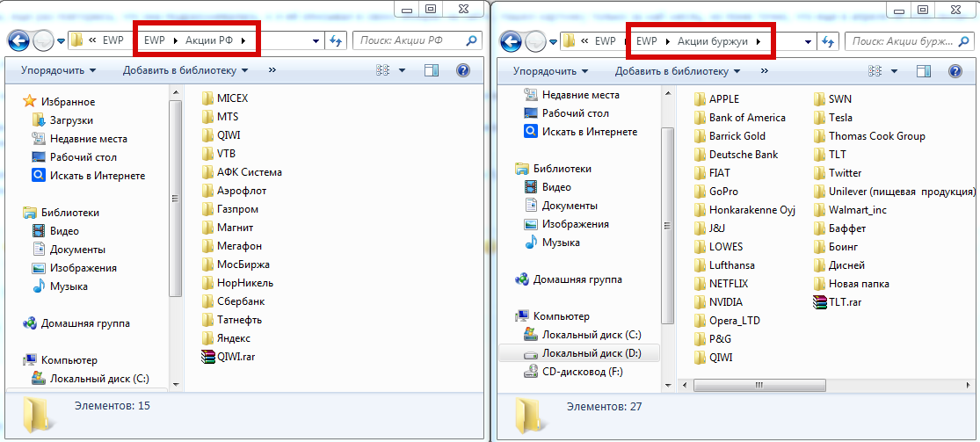The height and width of the screenshot is (442, 980).
Task: Select Tesla folder
Action: 833,118
